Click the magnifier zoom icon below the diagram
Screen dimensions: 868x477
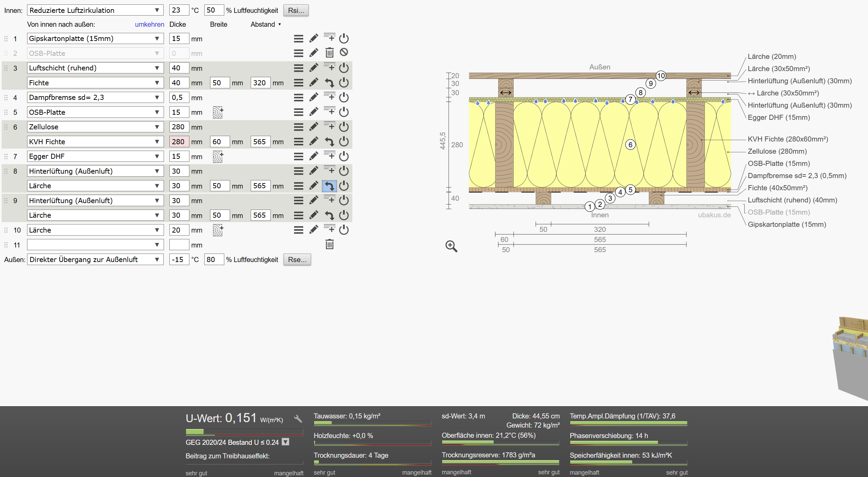point(451,246)
